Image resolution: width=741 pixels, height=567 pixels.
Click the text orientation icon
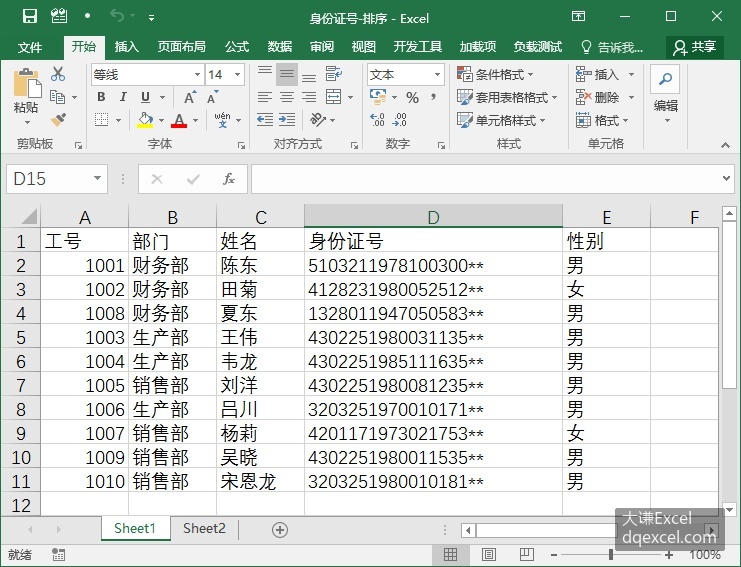(318, 120)
